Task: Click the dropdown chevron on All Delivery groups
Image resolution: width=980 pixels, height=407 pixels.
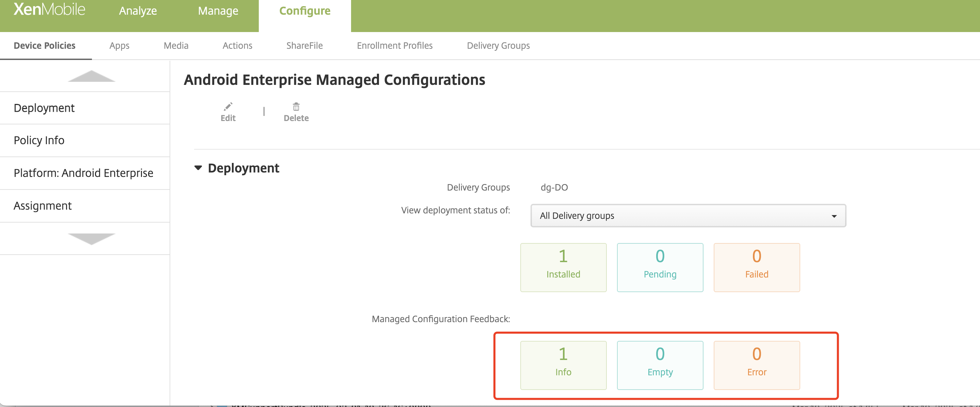Action: (834, 215)
